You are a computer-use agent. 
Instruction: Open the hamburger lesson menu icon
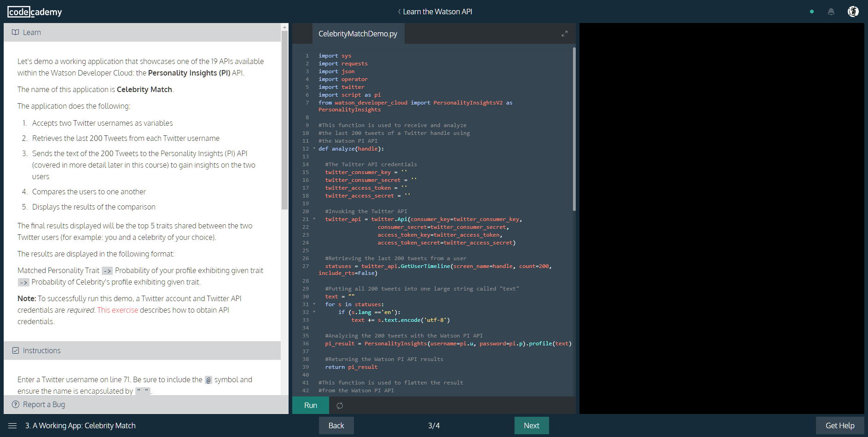tap(12, 425)
